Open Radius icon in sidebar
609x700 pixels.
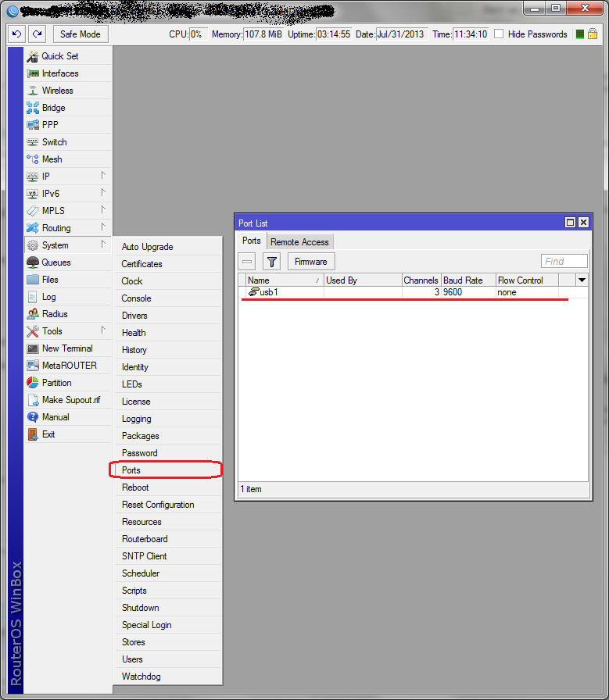point(33,314)
